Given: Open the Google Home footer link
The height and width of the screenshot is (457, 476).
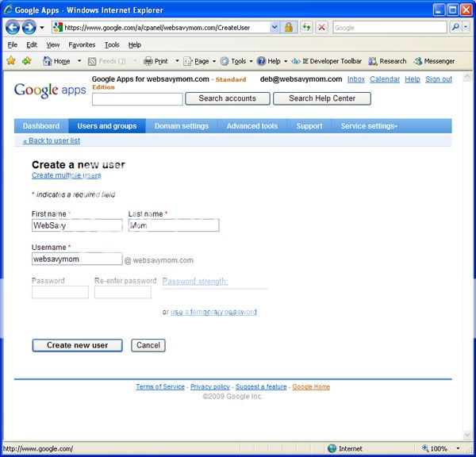Looking at the screenshot, I should pos(311,386).
